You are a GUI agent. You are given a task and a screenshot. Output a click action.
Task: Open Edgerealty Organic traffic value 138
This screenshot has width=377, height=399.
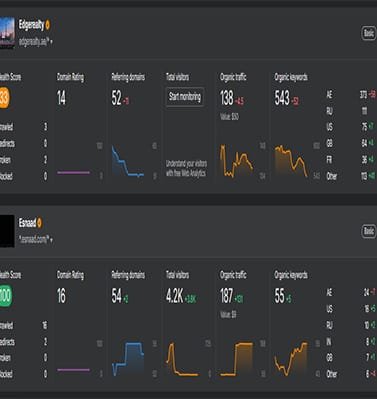[x=227, y=98]
